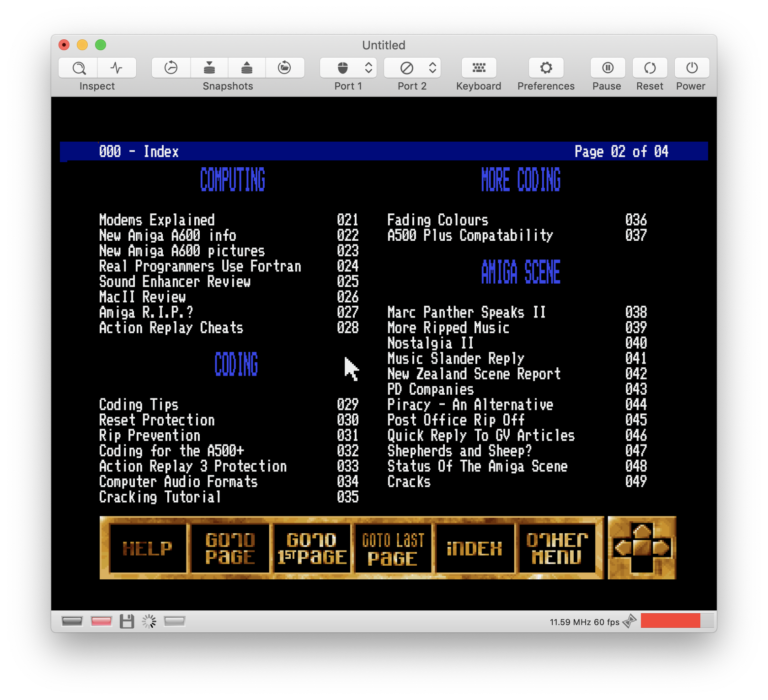Screen dimensions: 768x700
Task: Open the "Modems Explained" article
Action: (157, 220)
